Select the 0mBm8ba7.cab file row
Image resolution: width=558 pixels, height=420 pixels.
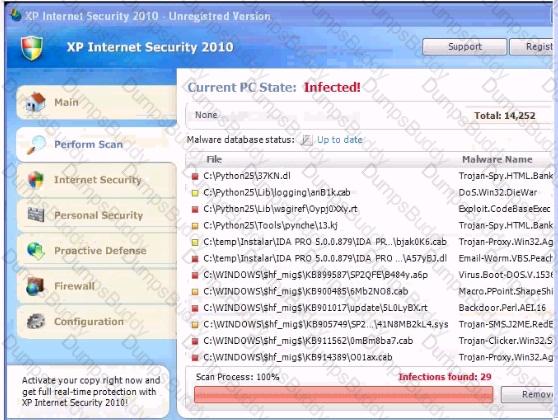point(370,341)
